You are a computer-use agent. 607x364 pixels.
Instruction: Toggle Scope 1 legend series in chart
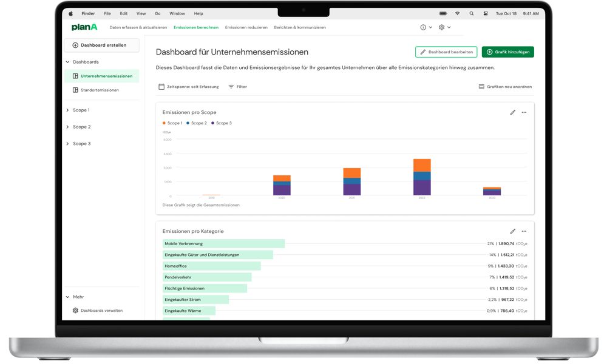[172, 123]
